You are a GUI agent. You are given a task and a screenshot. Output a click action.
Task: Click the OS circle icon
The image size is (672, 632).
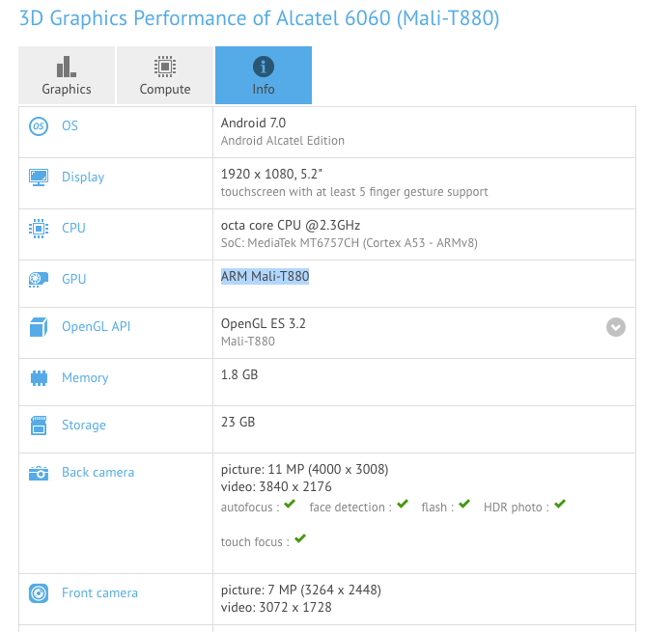pos(39,126)
